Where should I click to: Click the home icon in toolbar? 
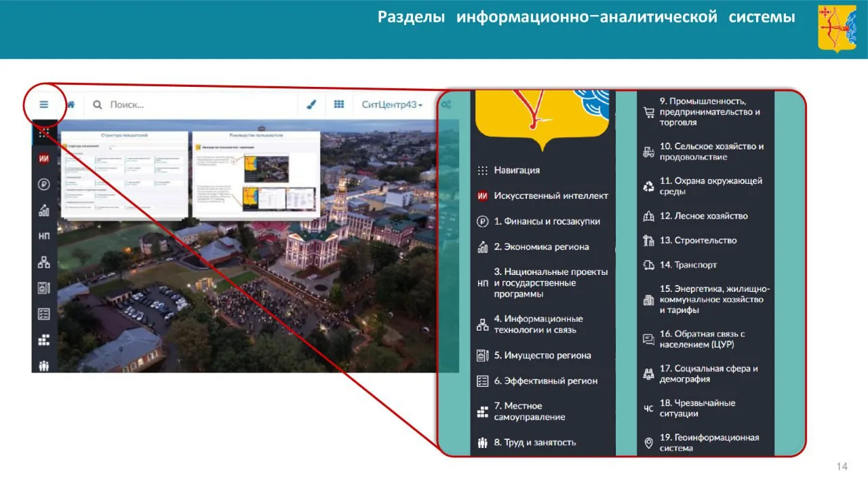[x=71, y=105]
